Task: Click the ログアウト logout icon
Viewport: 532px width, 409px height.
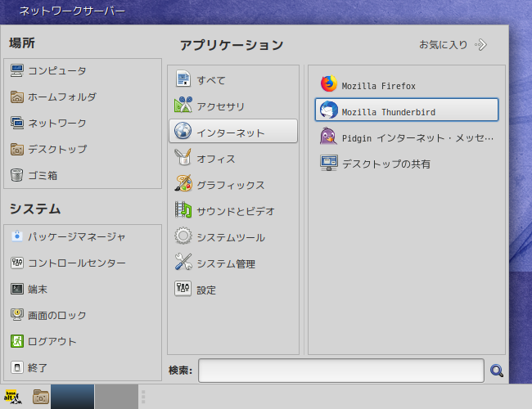Action: 16,341
